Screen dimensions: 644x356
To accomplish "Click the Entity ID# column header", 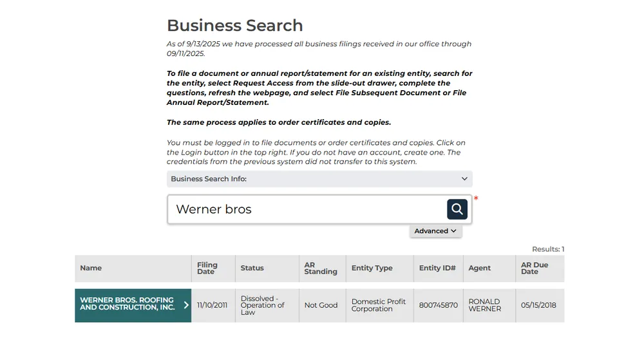I will coord(437,268).
